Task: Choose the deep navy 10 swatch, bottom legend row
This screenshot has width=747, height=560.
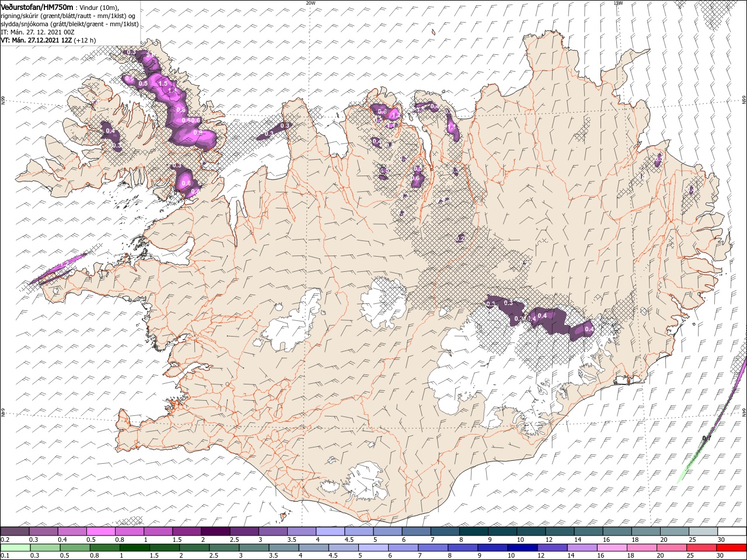Action: click(522, 548)
